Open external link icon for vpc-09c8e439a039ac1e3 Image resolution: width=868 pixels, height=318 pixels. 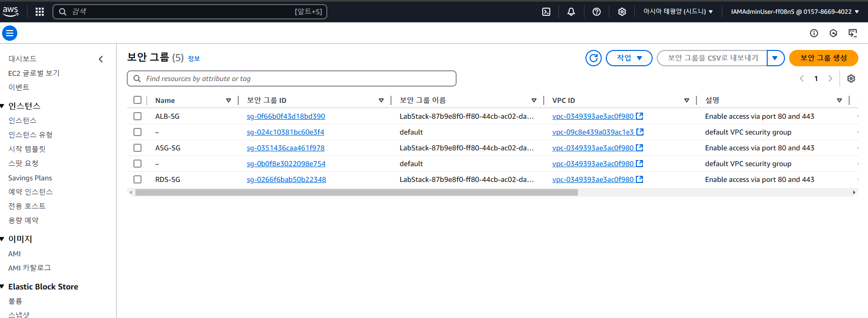(640, 132)
